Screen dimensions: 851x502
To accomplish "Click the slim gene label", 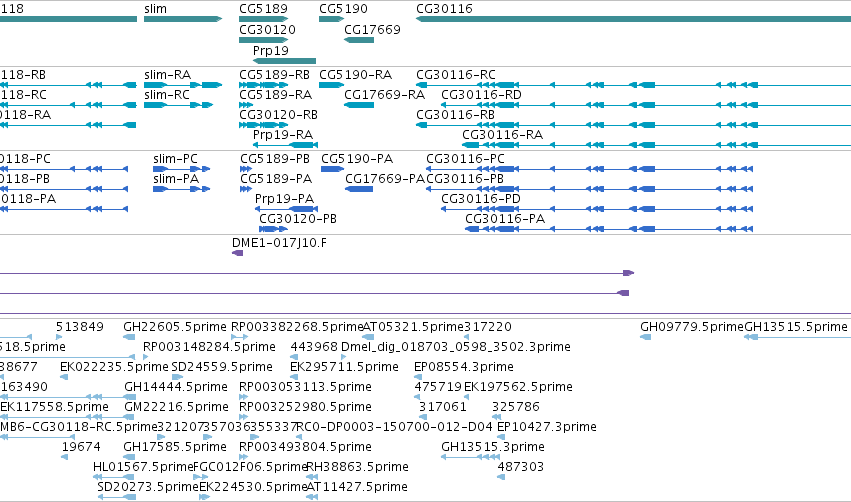I will 155,9.
